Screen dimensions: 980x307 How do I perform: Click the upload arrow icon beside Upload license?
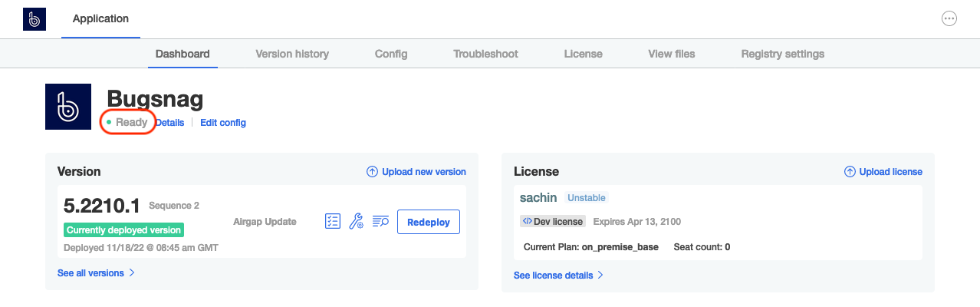(850, 172)
